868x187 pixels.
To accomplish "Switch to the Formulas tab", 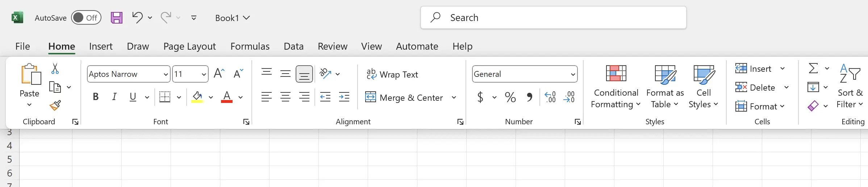I will 250,46.
